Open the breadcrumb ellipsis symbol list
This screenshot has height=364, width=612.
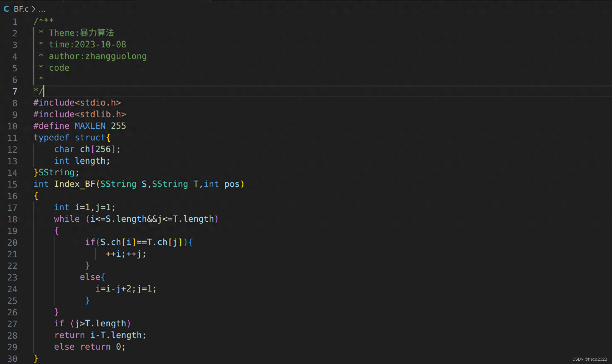pos(42,10)
